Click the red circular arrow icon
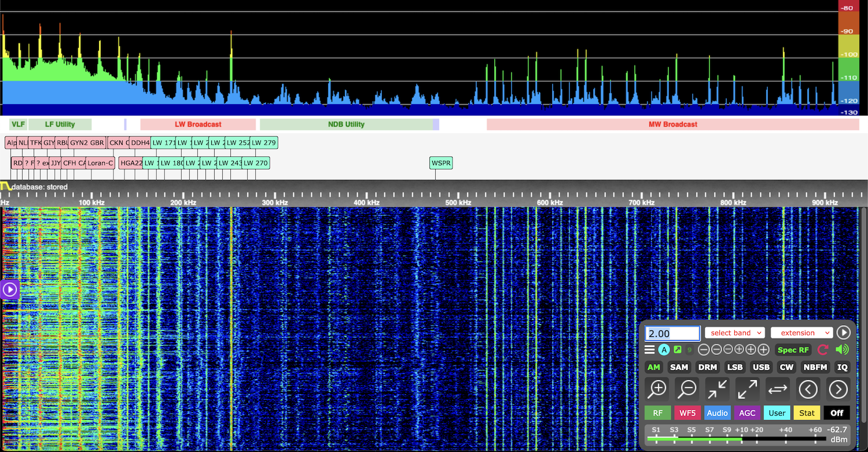 823,350
